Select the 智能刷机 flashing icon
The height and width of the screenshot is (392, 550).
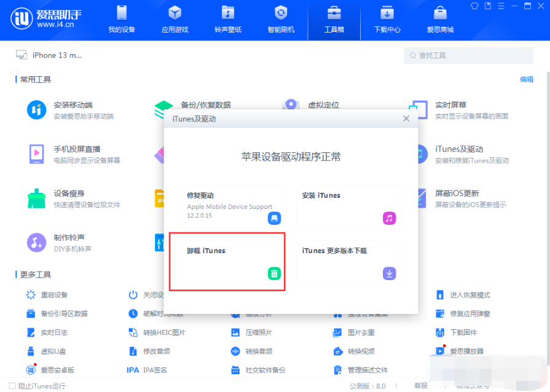point(281,14)
